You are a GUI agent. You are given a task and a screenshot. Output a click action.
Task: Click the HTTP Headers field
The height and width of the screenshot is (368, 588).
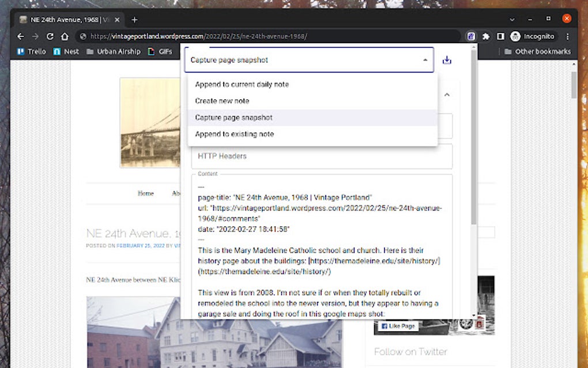[322, 156]
